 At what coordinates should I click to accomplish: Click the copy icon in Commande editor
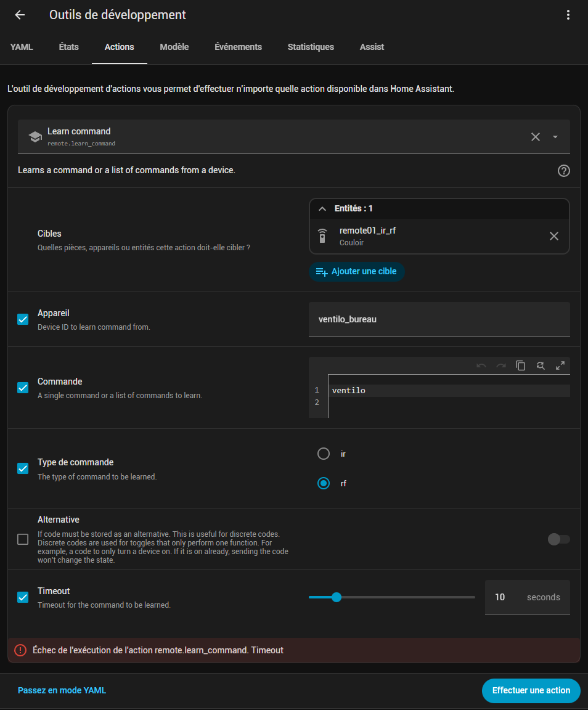[x=520, y=365]
